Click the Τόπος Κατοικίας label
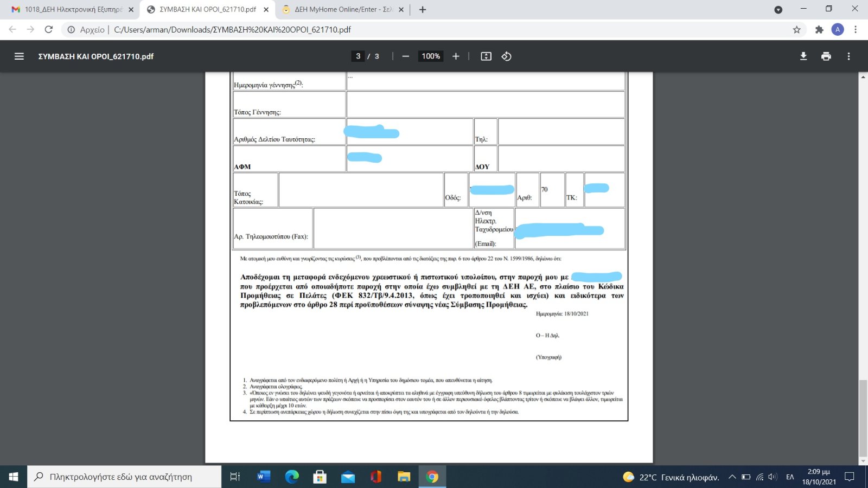 (x=248, y=197)
